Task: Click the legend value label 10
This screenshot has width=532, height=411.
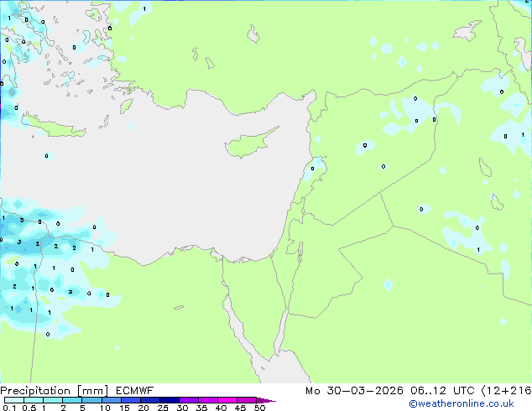Action: [105, 408]
